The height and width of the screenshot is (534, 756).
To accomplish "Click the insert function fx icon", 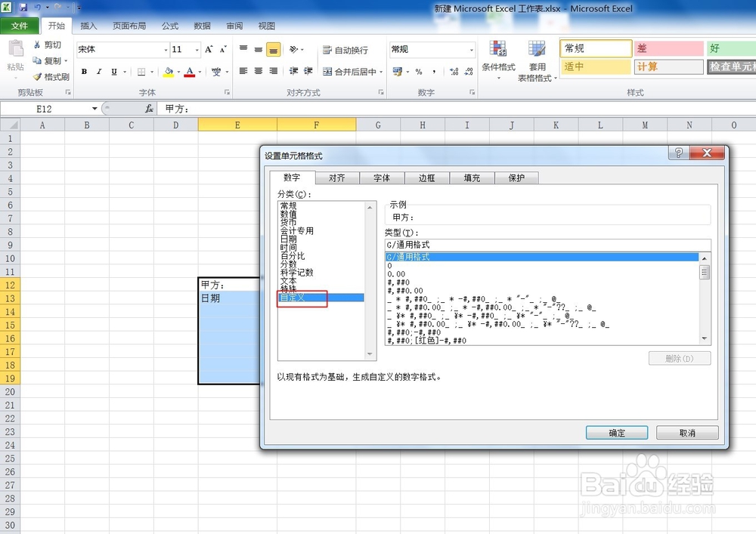I will click(x=149, y=109).
